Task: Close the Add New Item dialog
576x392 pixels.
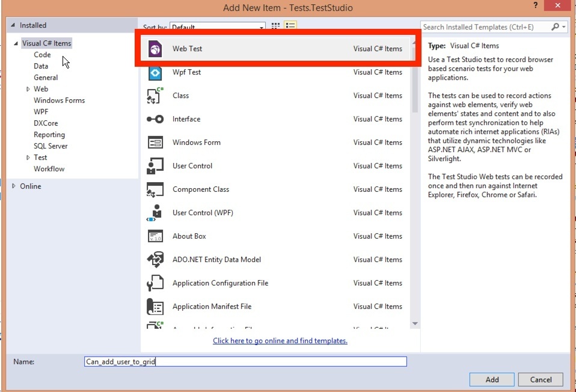Action: pyautogui.click(x=558, y=5)
